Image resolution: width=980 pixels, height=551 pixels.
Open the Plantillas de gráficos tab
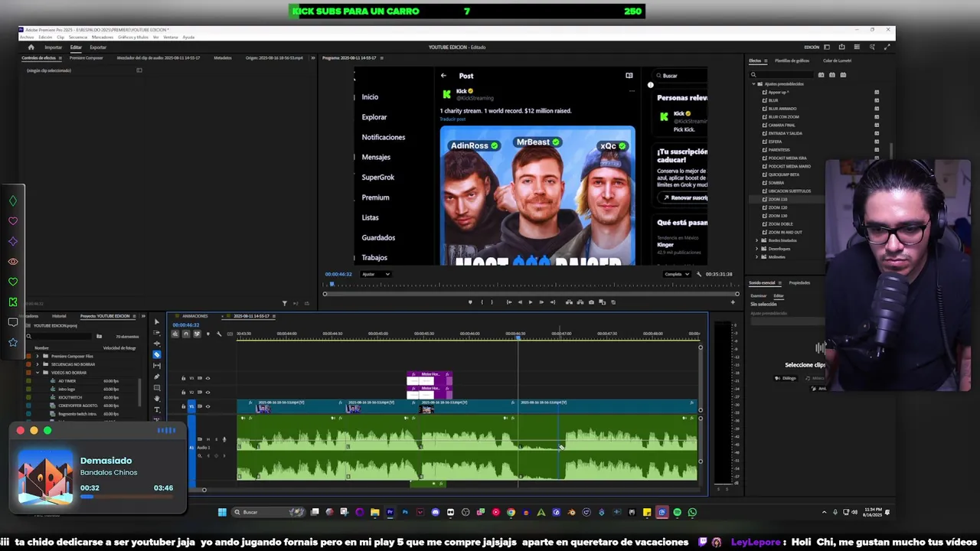point(792,60)
